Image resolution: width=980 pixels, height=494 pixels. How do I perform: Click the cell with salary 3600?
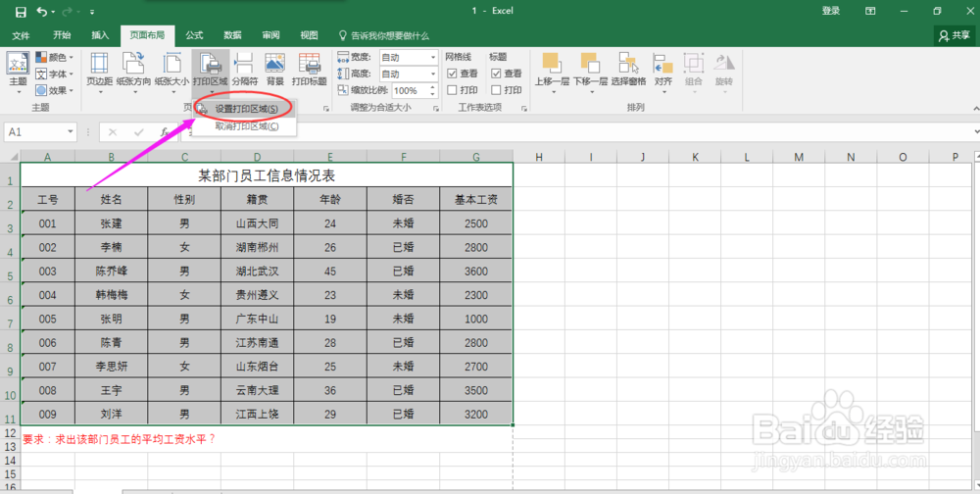point(476,272)
